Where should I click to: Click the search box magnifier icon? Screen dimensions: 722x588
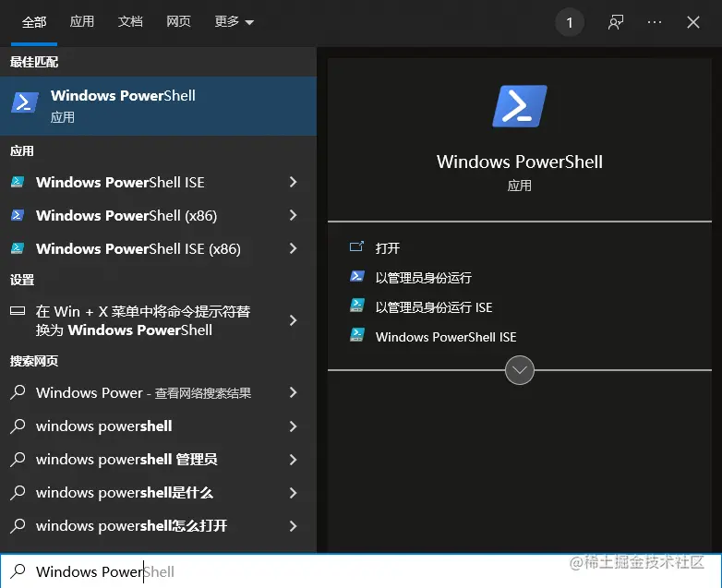coord(18,571)
